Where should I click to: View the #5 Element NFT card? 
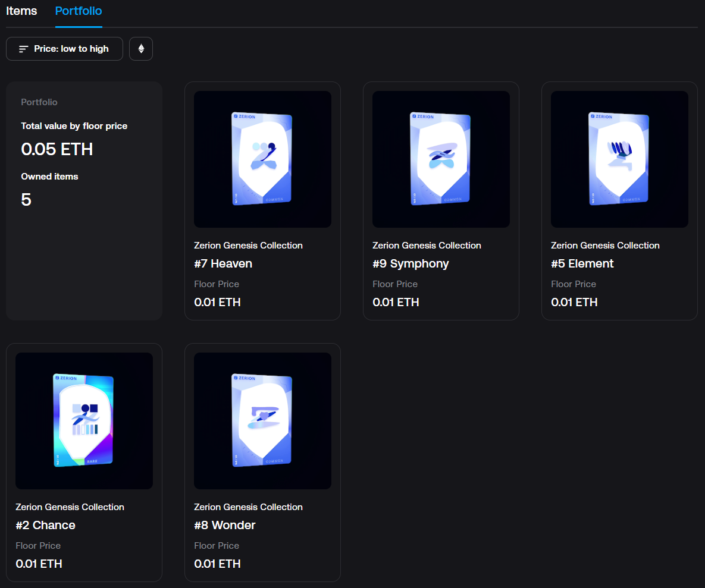click(619, 159)
